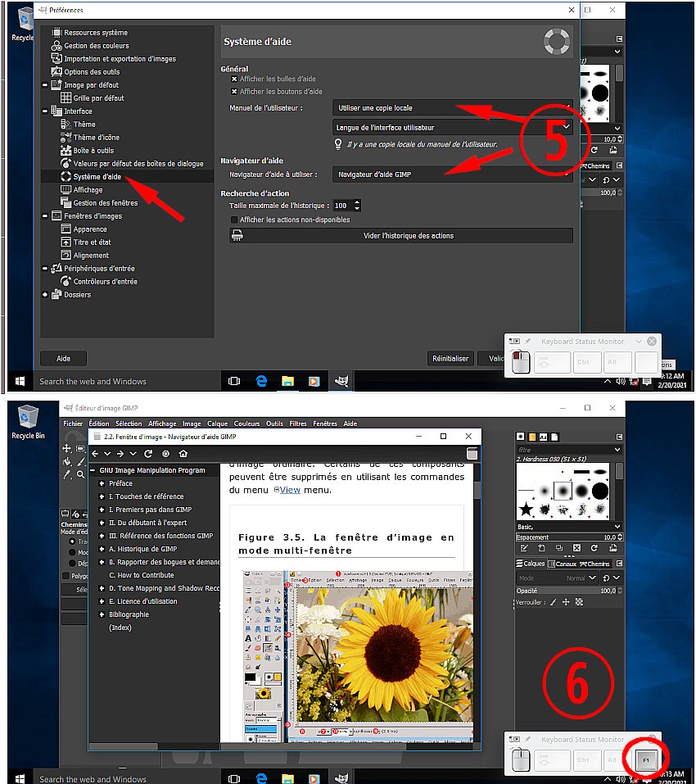Collapse the Interface tree branch
The image size is (696, 784).
pyautogui.click(x=45, y=111)
